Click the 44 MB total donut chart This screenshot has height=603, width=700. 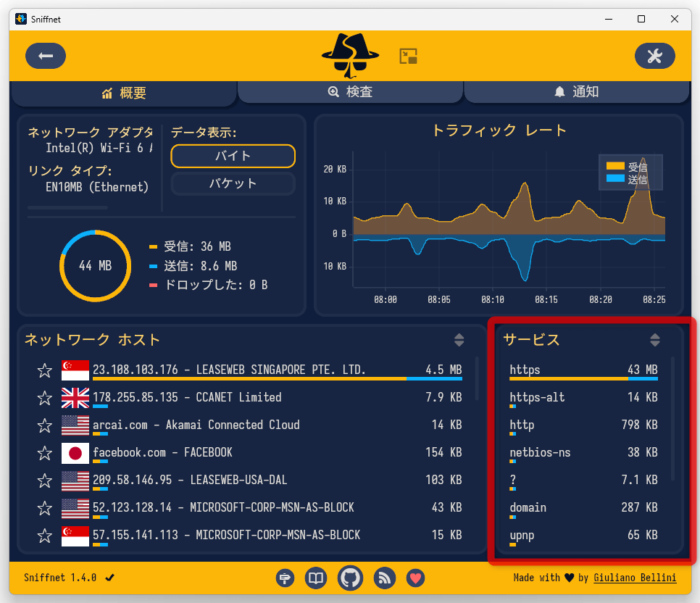click(95, 266)
